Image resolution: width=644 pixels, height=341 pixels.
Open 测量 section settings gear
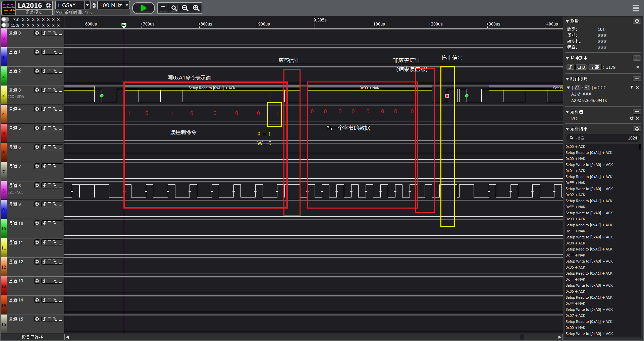(637, 21)
